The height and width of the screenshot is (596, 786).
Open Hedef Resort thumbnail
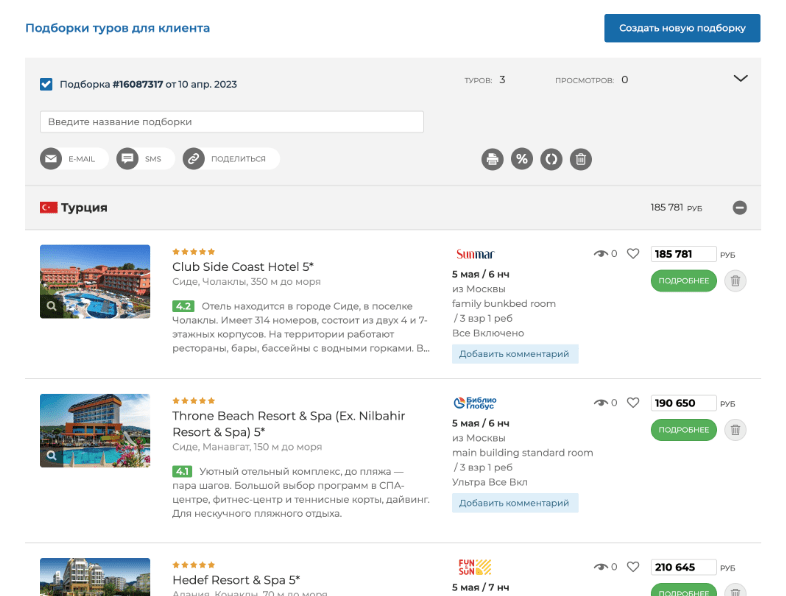pos(95,577)
